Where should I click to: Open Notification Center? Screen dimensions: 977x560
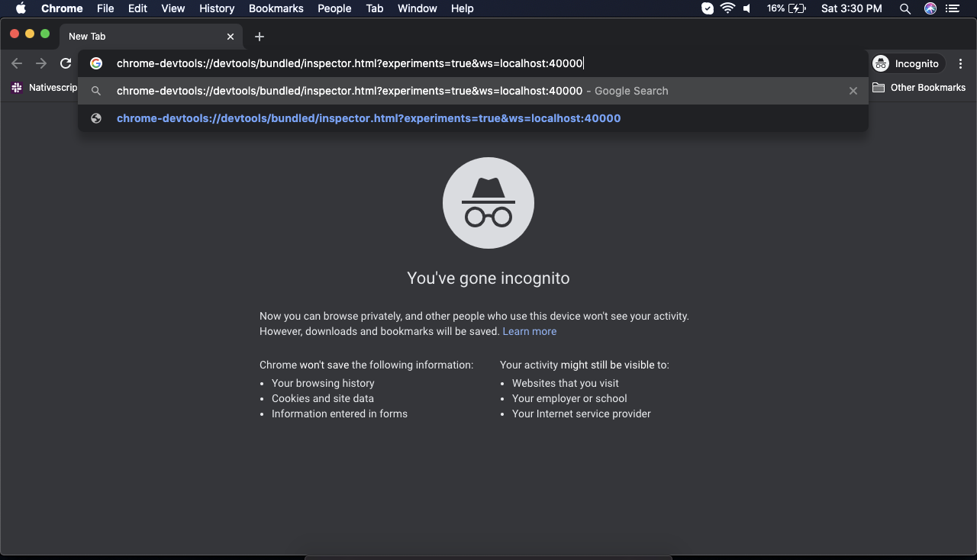(953, 8)
